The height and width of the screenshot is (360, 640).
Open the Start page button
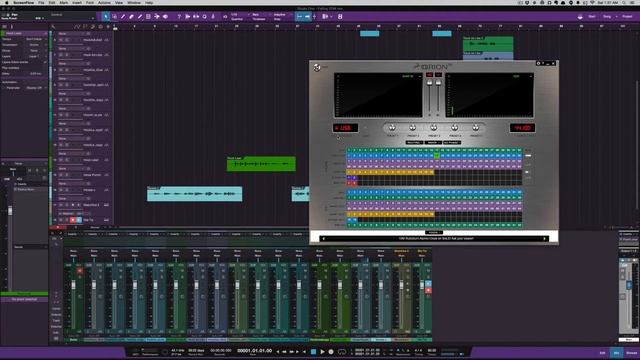coord(592,17)
